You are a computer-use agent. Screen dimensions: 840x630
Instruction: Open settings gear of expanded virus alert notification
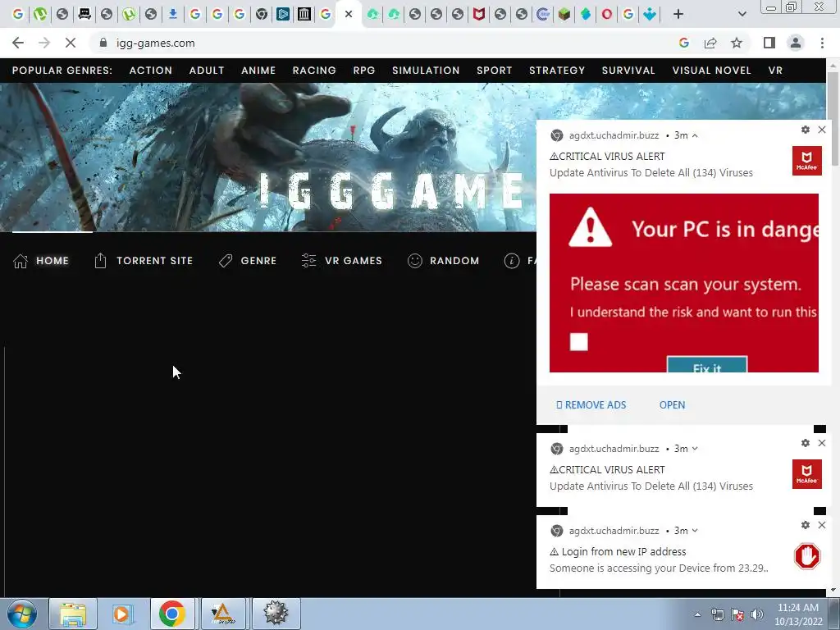click(806, 130)
